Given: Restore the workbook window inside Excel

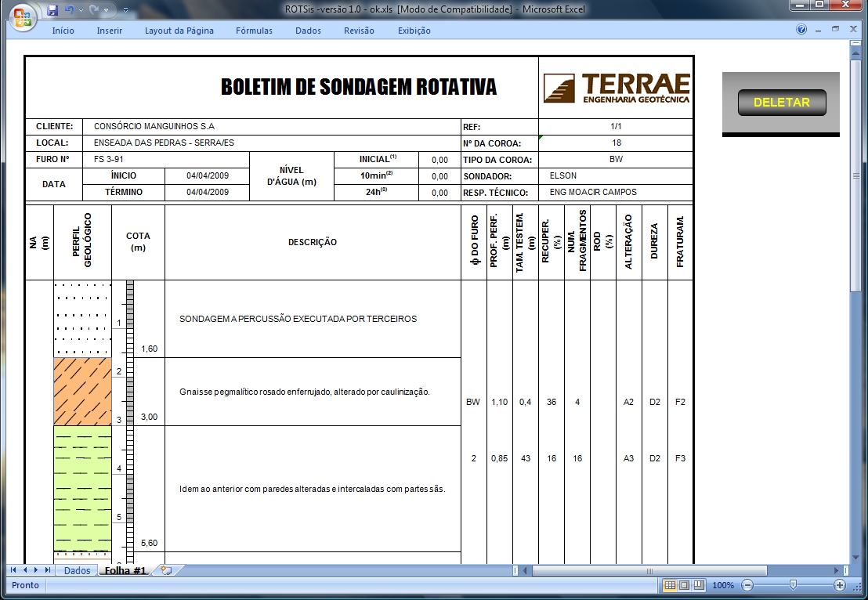Looking at the screenshot, I should click(835, 29).
